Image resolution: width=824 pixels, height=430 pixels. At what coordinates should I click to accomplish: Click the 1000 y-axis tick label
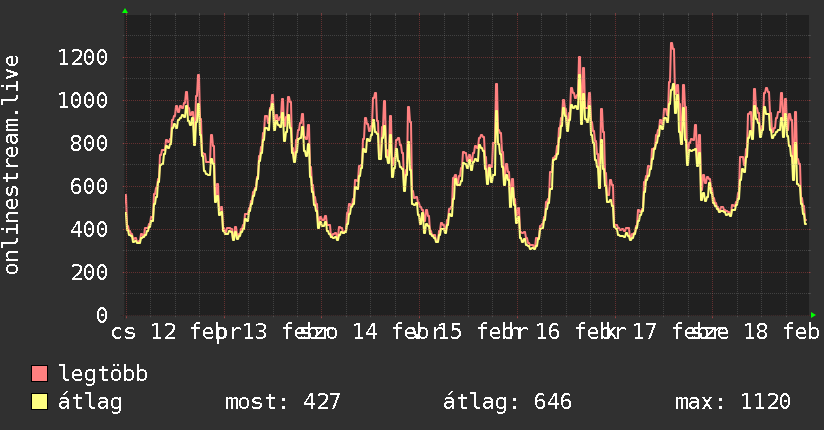tap(83, 100)
